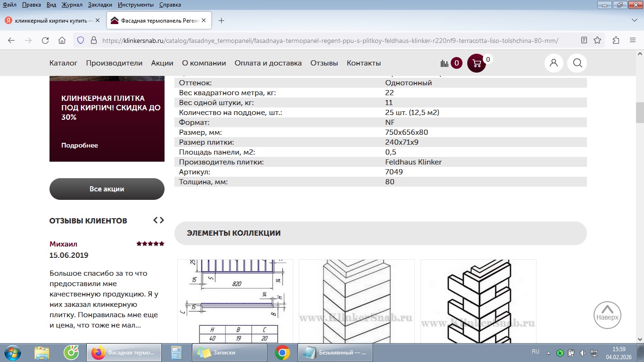The image size is (644, 362).
Task: Go back to the previous page
Action: 11,41
